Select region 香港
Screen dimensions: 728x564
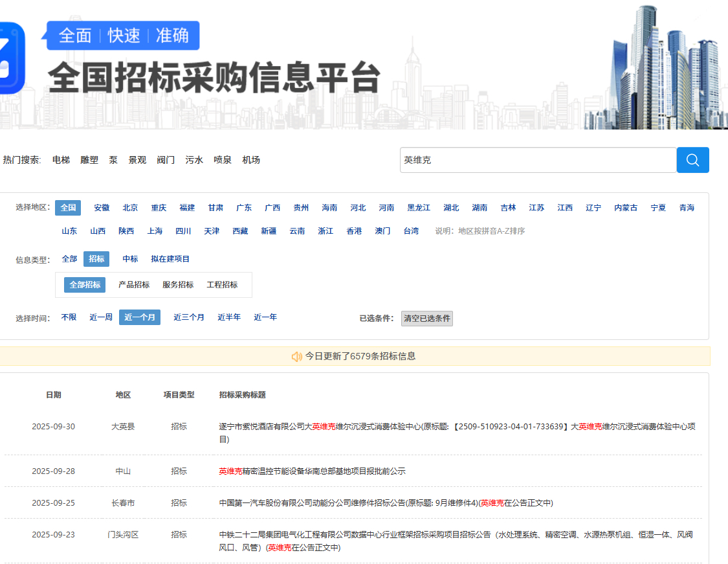coord(354,231)
